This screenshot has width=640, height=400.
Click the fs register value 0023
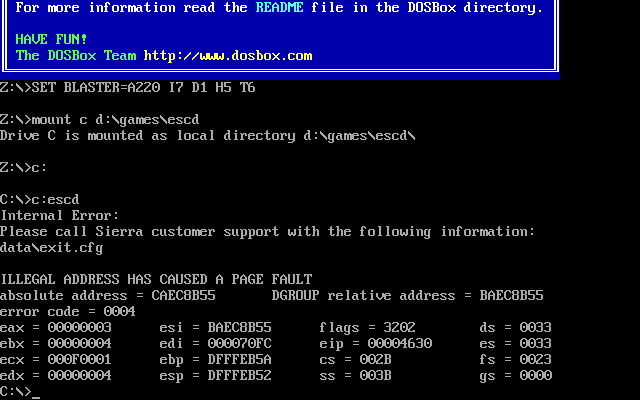[x=536, y=360]
